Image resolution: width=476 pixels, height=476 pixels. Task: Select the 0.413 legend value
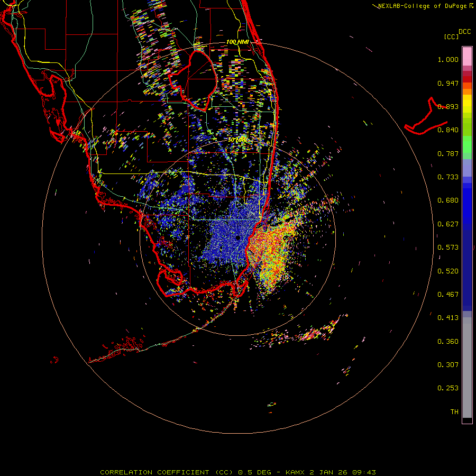[448, 318]
